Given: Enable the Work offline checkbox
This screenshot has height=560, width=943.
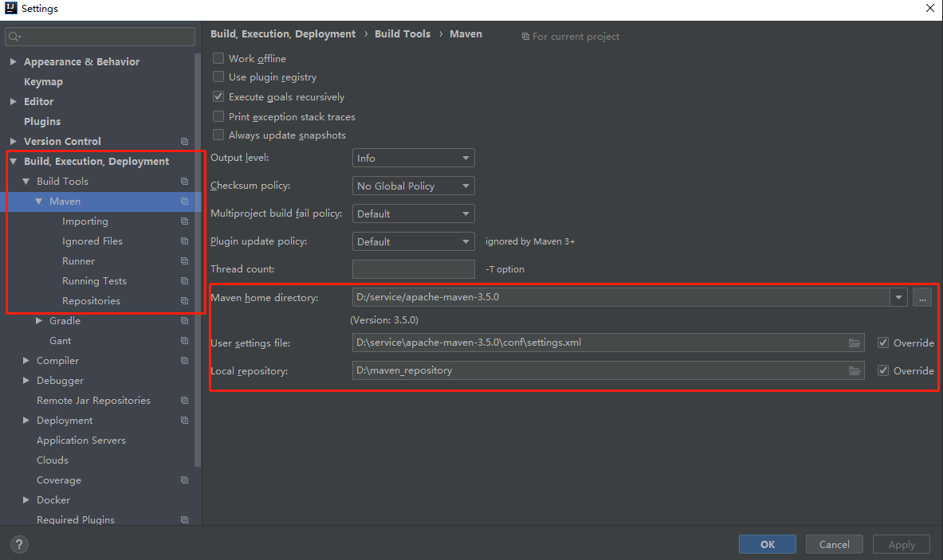Looking at the screenshot, I should [218, 58].
